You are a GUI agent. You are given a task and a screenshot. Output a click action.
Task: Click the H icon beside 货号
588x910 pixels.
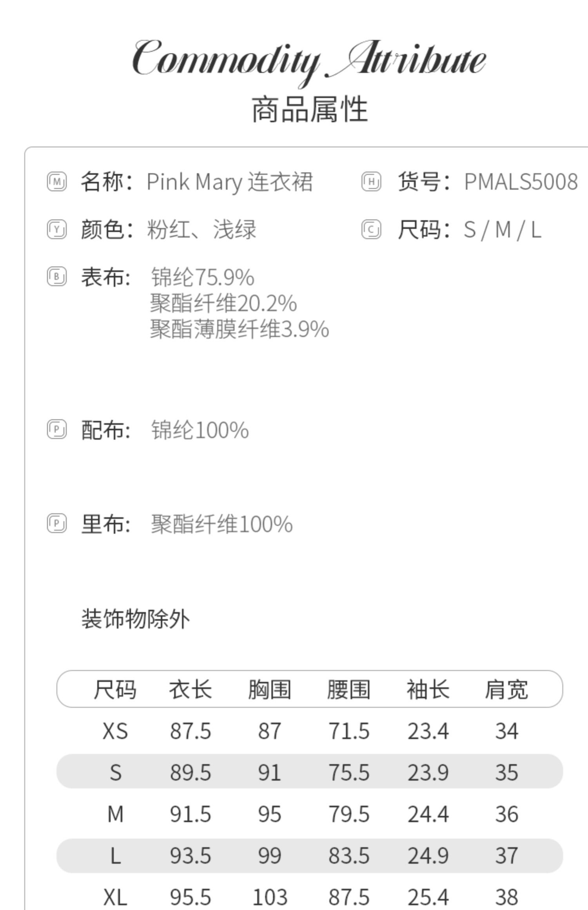click(x=371, y=181)
